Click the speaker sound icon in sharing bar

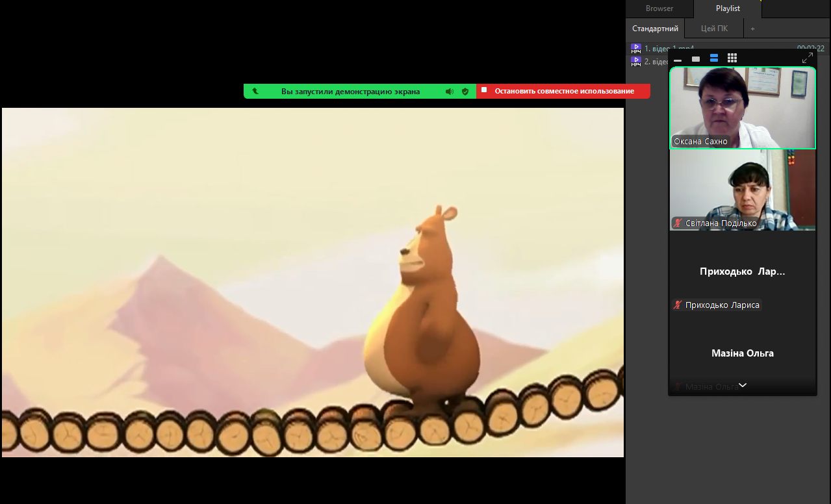(449, 92)
